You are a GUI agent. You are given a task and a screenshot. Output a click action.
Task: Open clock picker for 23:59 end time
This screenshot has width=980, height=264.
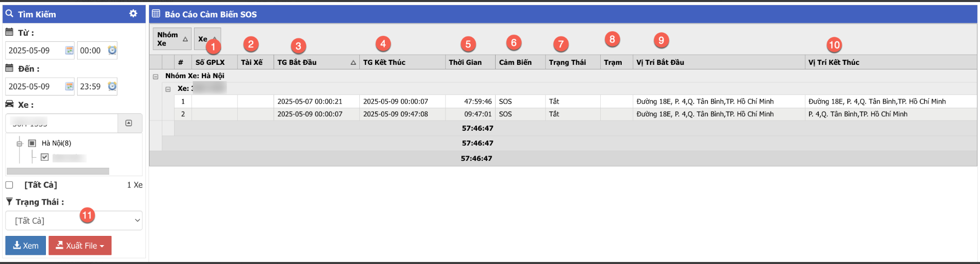(x=112, y=87)
